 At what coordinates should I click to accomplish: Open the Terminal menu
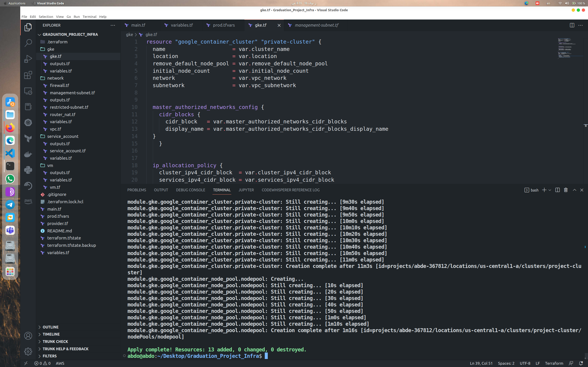click(89, 17)
